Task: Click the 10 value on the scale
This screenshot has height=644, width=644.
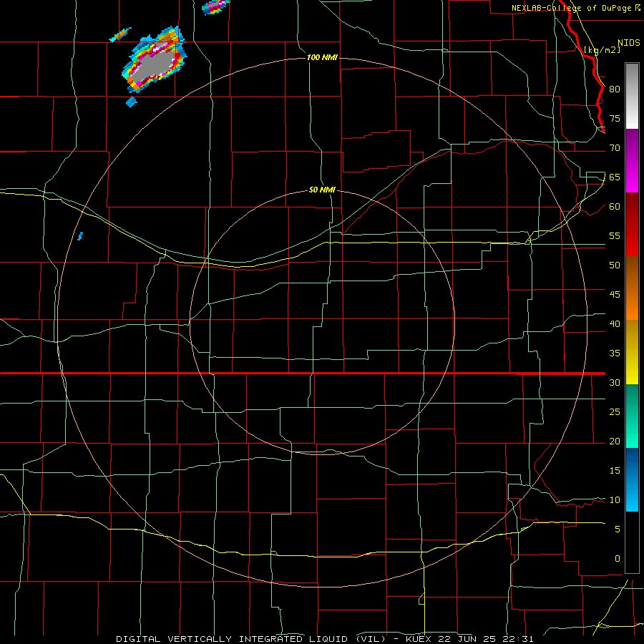Action: coord(615,500)
